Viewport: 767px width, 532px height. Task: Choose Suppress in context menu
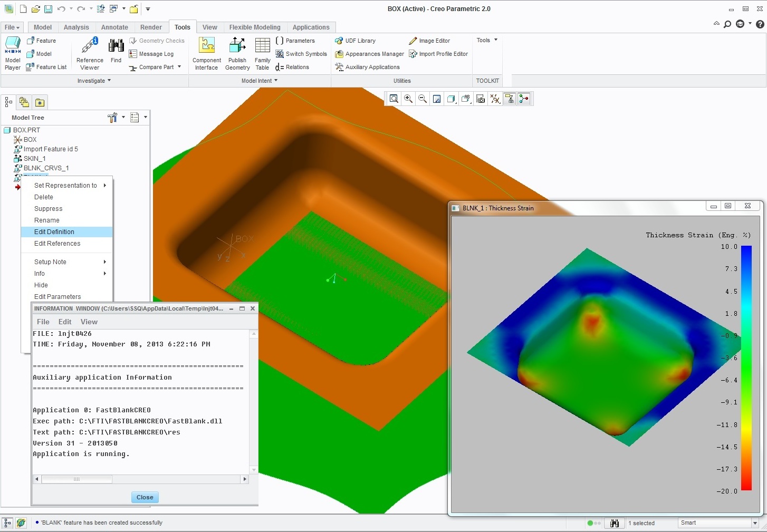pyautogui.click(x=66, y=209)
